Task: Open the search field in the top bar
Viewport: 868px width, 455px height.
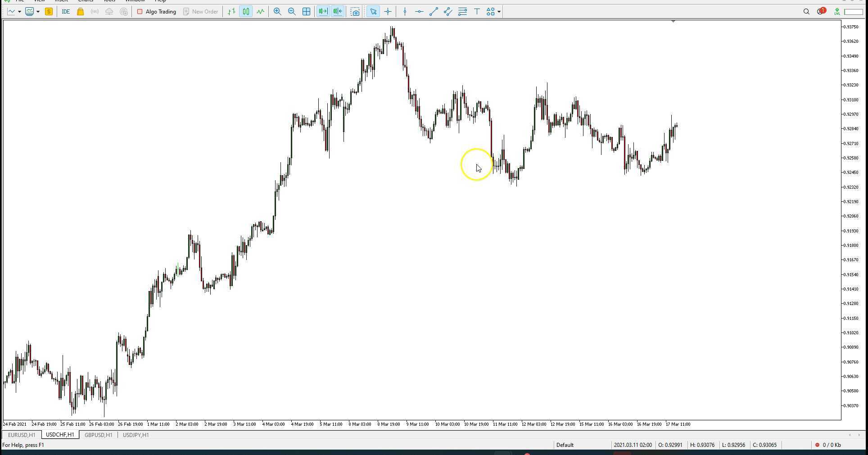Action: [x=806, y=11]
